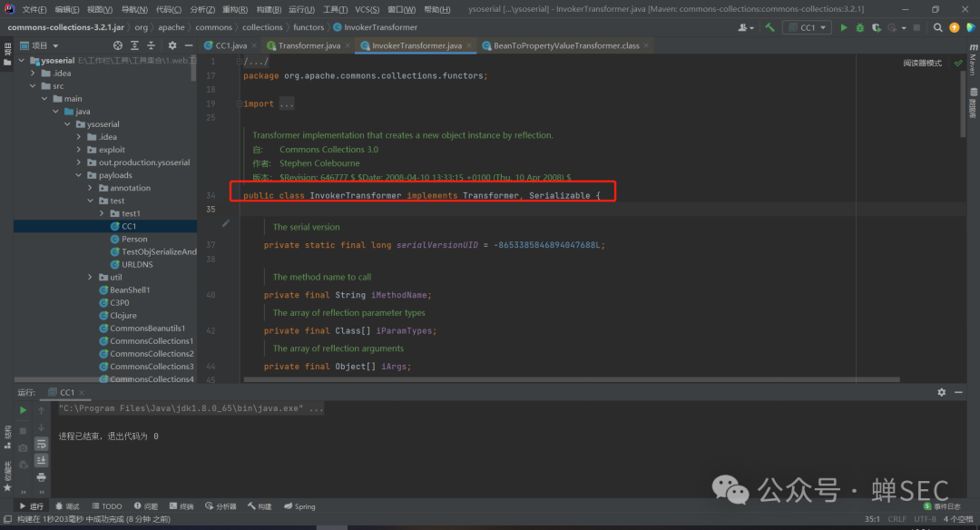The image size is (980, 530).
Task: Click the print icon in Run panel
Action: (41, 476)
